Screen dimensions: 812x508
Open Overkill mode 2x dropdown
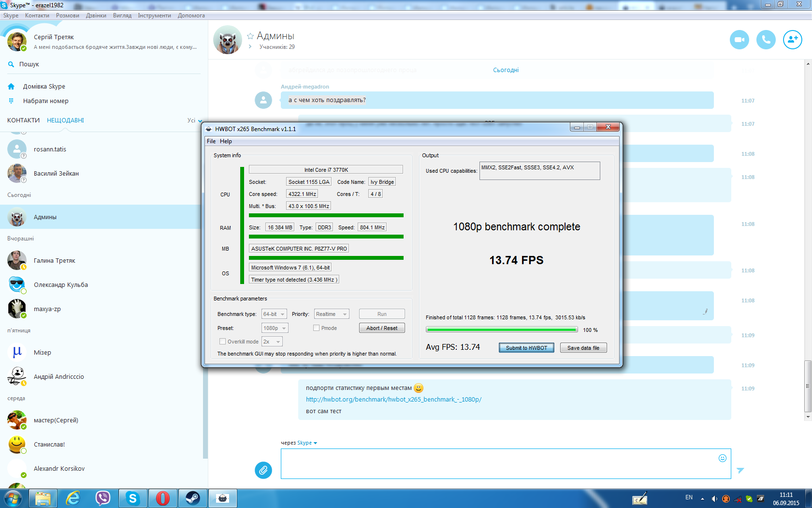pos(272,342)
